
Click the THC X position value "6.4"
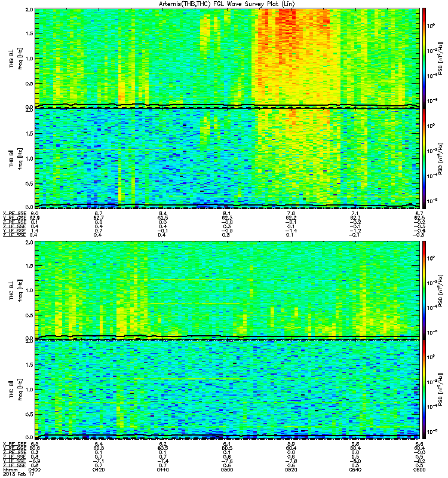(99, 444)
